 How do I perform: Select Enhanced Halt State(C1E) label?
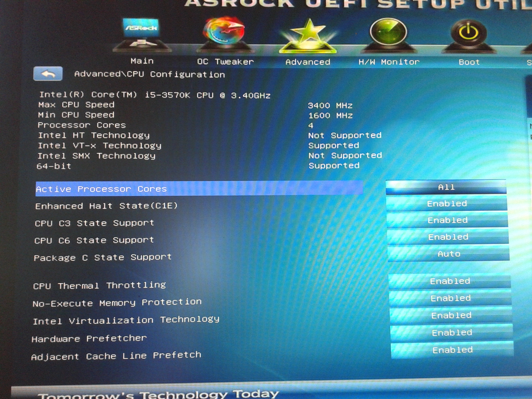click(106, 206)
